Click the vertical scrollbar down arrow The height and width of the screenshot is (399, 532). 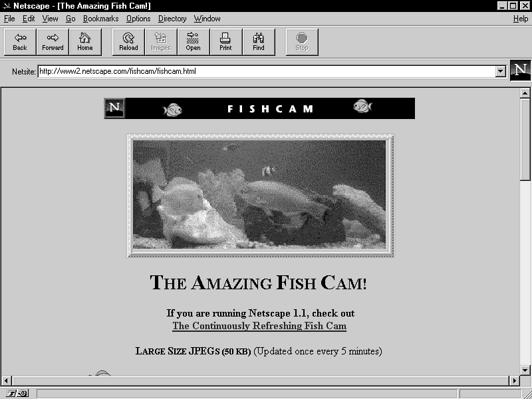(525, 370)
